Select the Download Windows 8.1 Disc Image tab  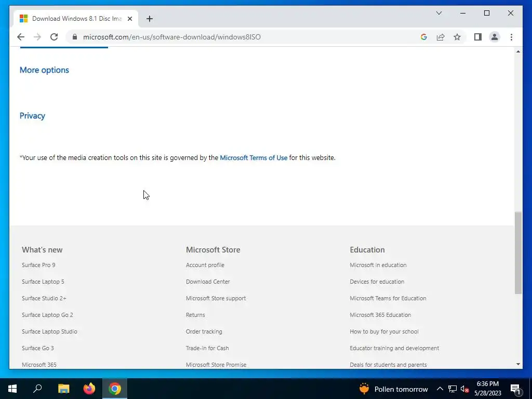76,19
